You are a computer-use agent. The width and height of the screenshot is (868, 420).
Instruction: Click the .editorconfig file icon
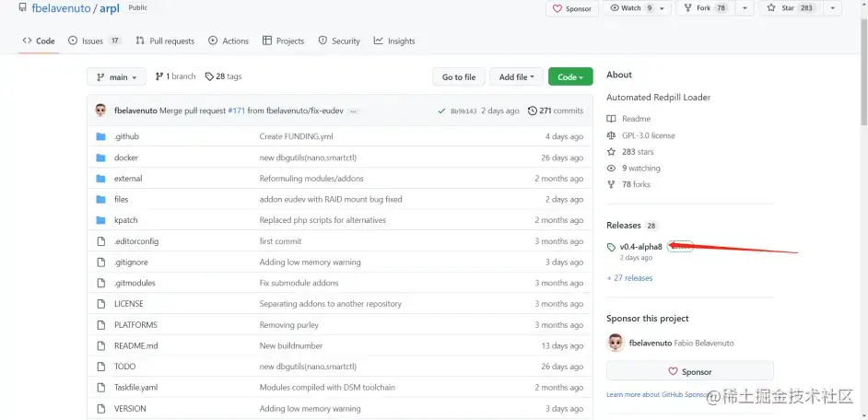pyautogui.click(x=100, y=241)
